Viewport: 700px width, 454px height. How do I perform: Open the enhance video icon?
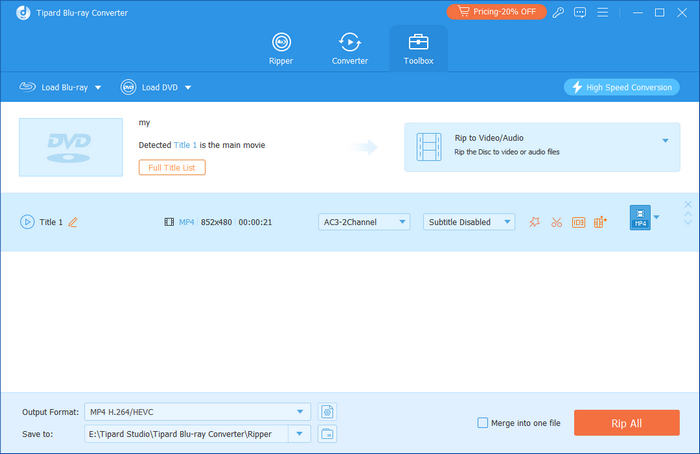point(600,222)
